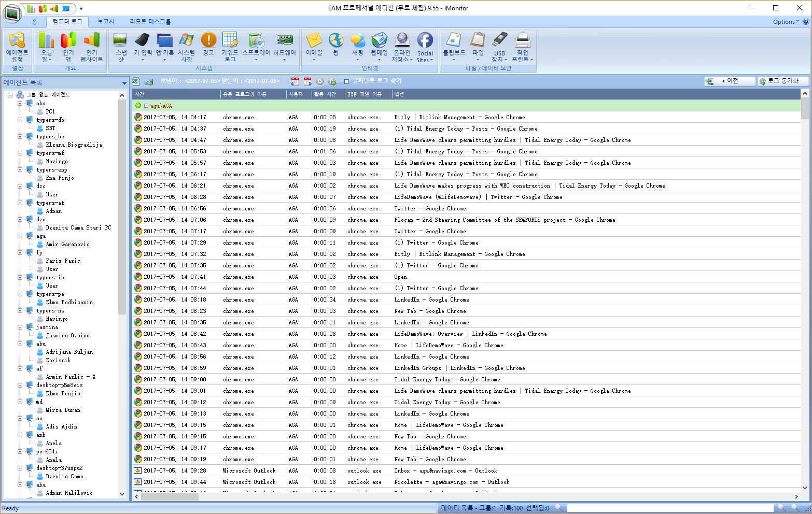The width and height of the screenshot is (812, 514).
Task: Click the clock-with-arrow icon in log toolbar
Action: (332, 81)
